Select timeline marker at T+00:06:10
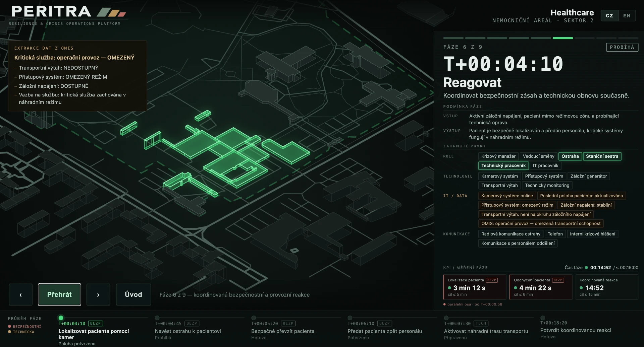 coord(350,318)
